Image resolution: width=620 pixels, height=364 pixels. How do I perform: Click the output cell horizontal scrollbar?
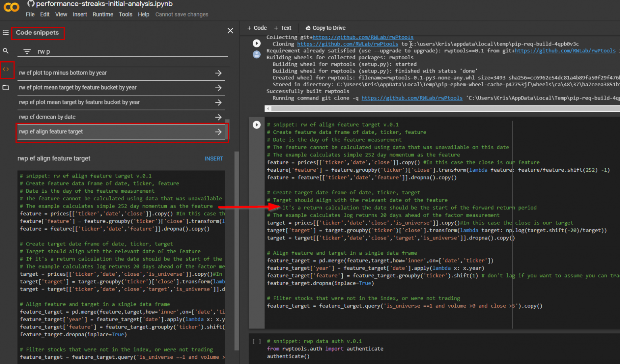(442, 108)
